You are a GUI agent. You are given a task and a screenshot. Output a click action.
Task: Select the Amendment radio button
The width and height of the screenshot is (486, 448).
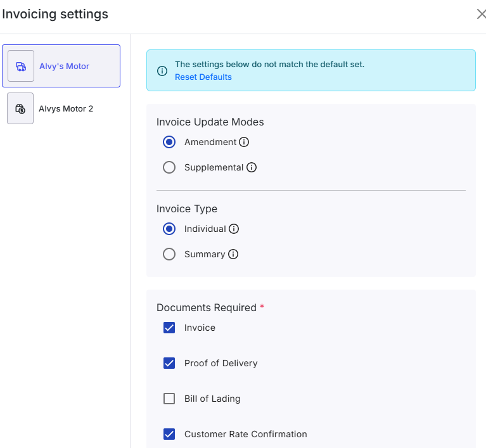click(x=169, y=142)
